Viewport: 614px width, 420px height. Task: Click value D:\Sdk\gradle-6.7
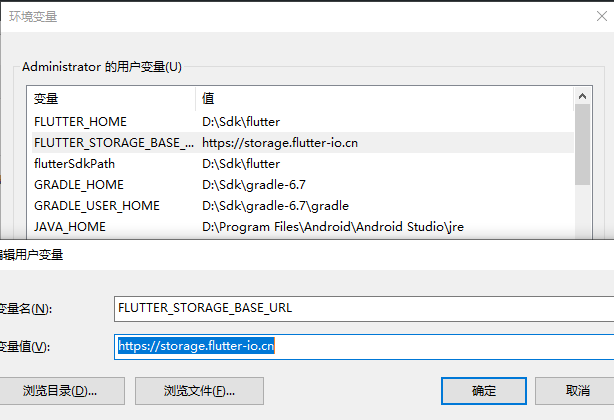pos(254,185)
